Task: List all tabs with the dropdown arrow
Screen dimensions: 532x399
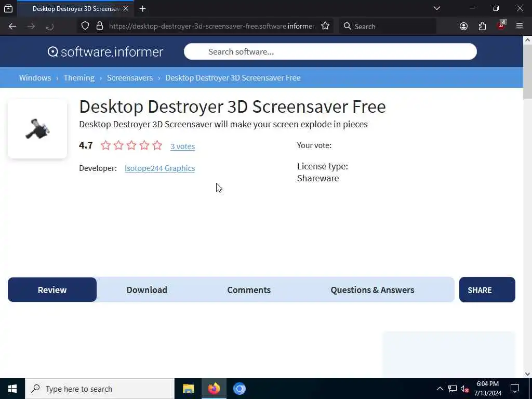Action: (x=437, y=8)
